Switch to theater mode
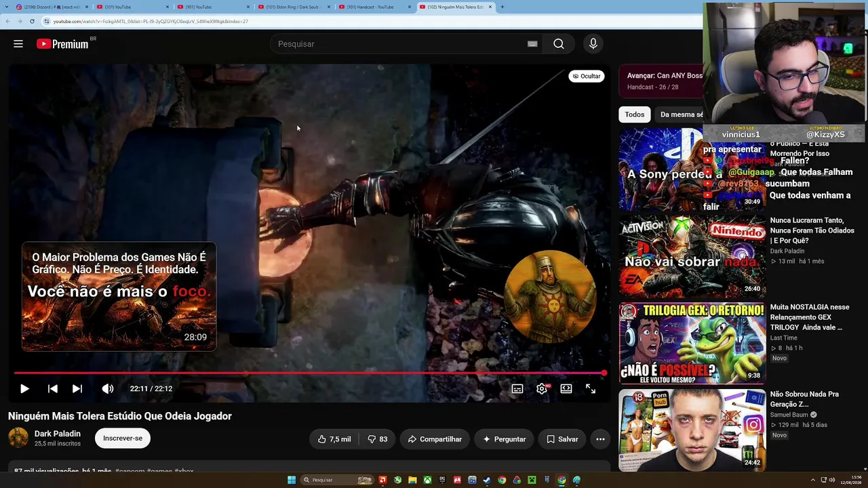This screenshot has width=868, height=488. (566, 388)
